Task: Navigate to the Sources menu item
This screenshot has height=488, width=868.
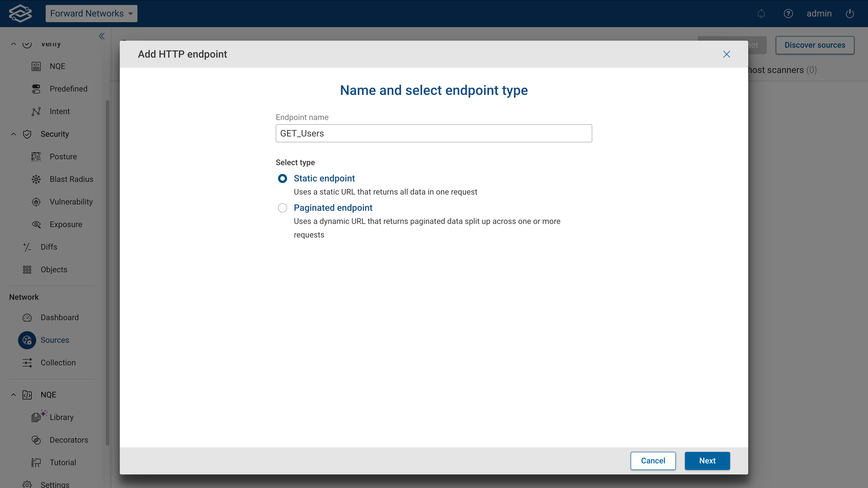Action: point(54,340)
